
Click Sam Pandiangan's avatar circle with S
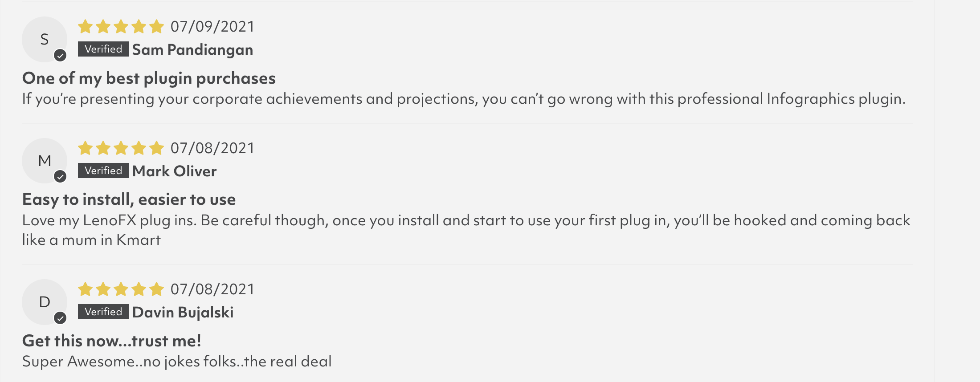coord(45,39)
